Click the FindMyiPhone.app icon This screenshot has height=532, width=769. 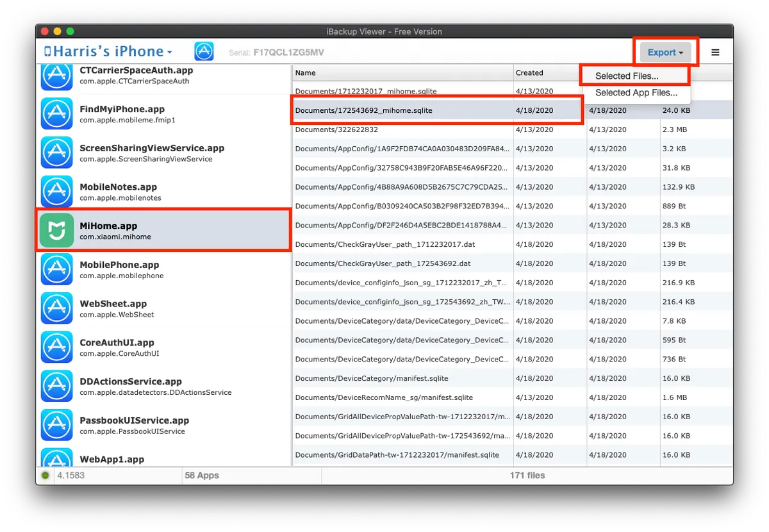57,113
